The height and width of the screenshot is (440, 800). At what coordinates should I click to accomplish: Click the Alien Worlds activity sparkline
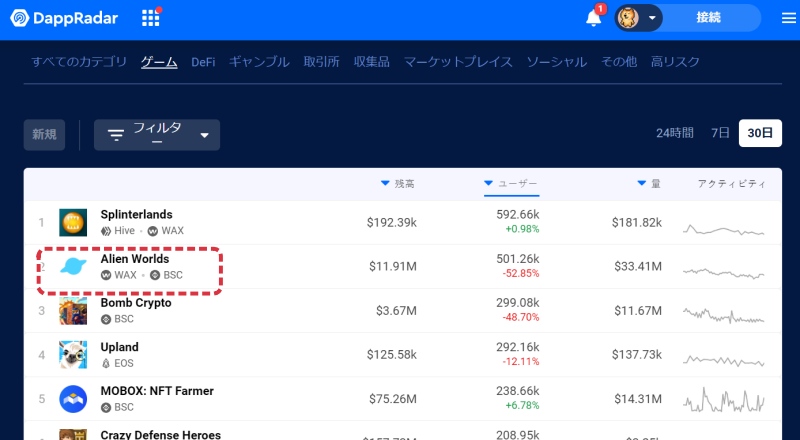point(723,273)
